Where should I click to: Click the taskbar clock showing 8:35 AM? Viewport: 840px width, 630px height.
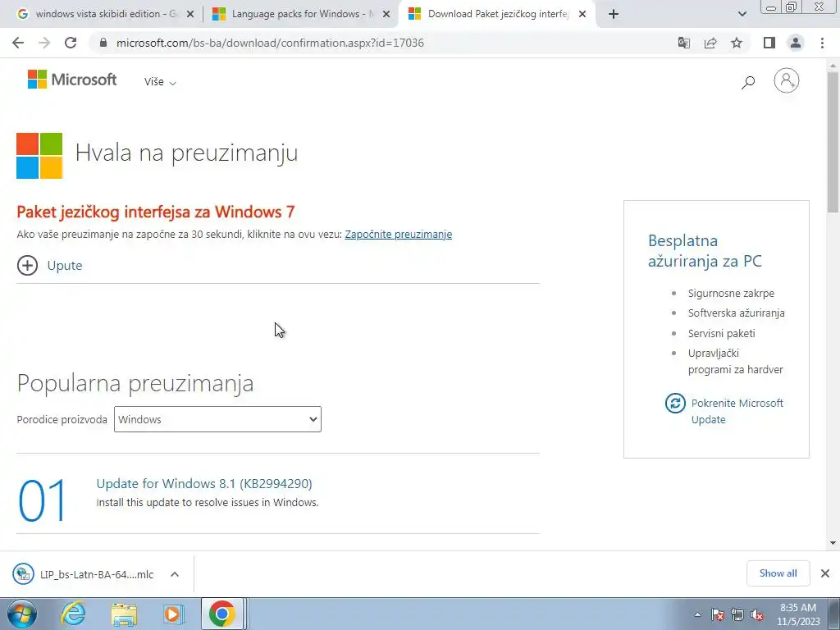click(798, 614)
